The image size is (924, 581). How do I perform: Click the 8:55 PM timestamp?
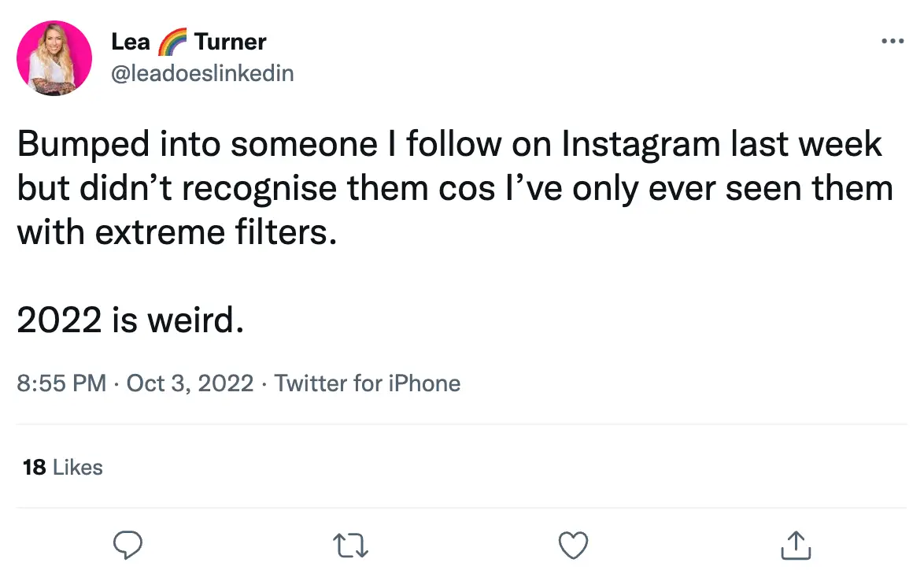coord(61,383)
